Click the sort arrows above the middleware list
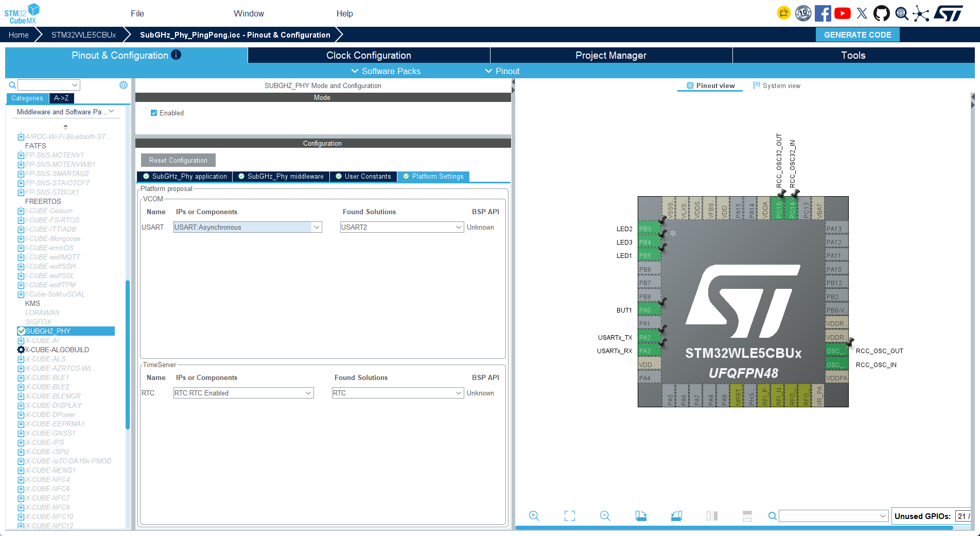 coord(65,127)
